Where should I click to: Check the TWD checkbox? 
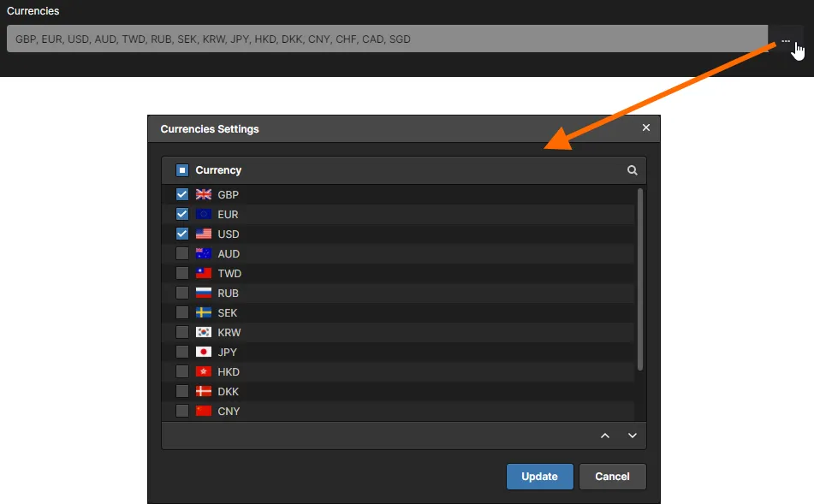[x=181, y=274]
